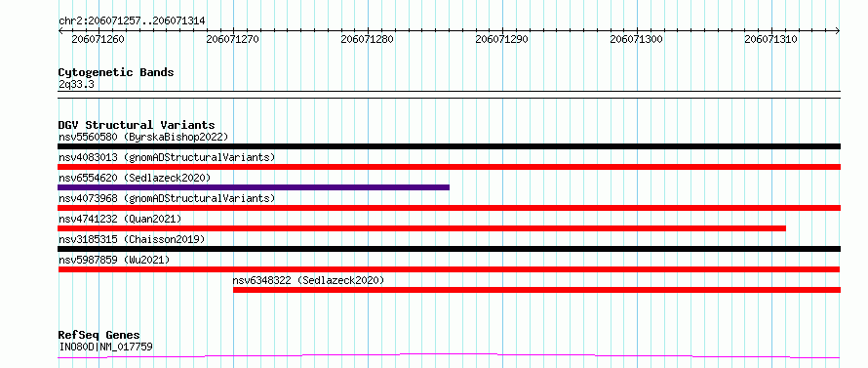
Task: Click the 206071290 ruler position label
Action: click(502, 39)
